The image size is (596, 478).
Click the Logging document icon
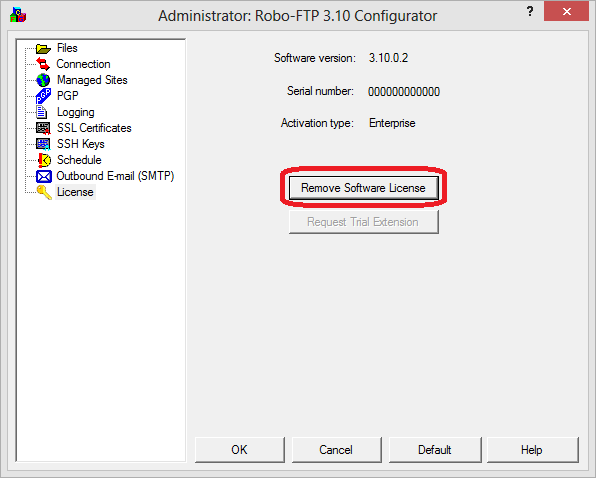click(x=41, y=112)
